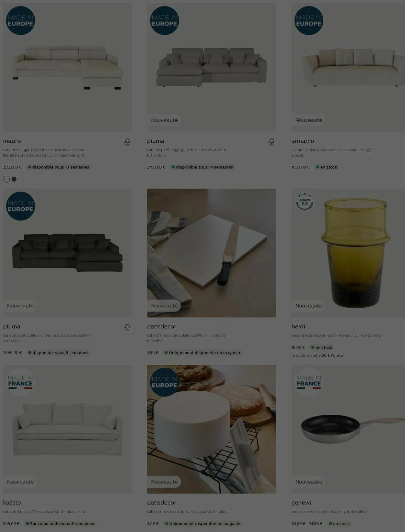Click Nouveauté tag on armanio sofa
This screenshot has height=532, width=405.
pos(308,120)
